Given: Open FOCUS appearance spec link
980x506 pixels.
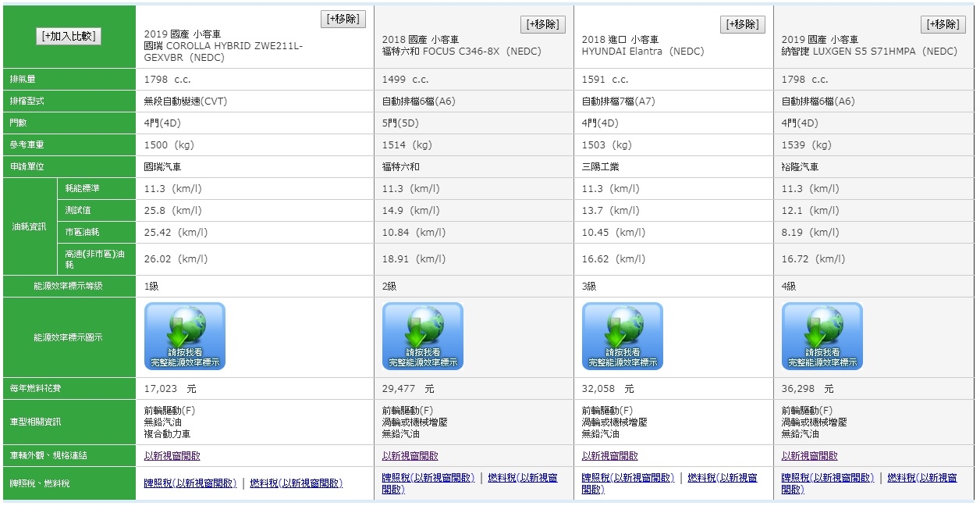Looking at the screenshot, I should 410,456.
